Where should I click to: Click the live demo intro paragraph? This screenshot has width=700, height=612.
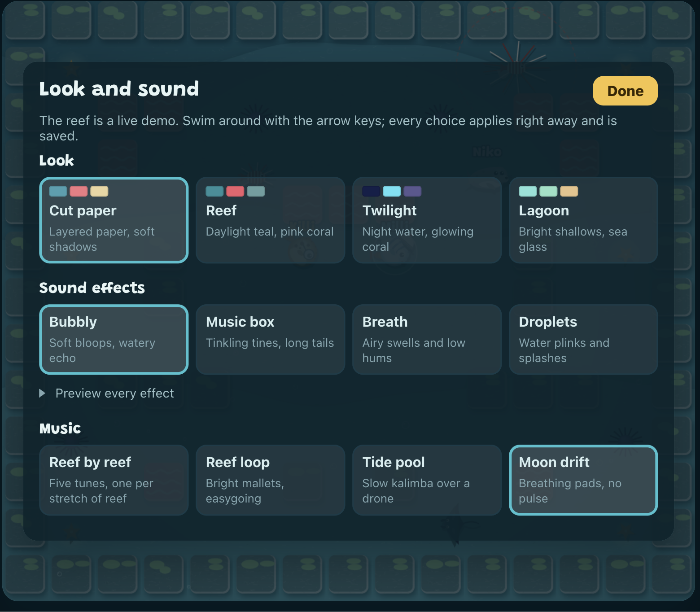[328, 128]
